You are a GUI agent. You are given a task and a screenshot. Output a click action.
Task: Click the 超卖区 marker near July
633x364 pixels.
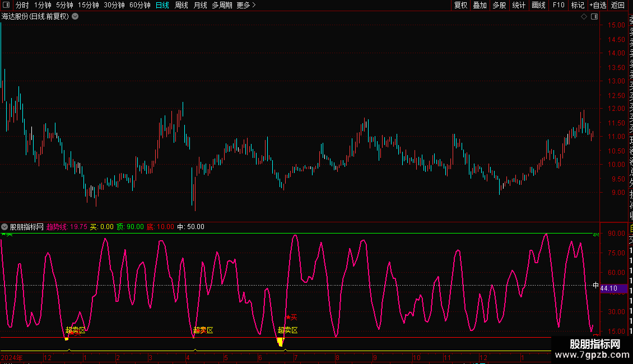click(288, 330)
